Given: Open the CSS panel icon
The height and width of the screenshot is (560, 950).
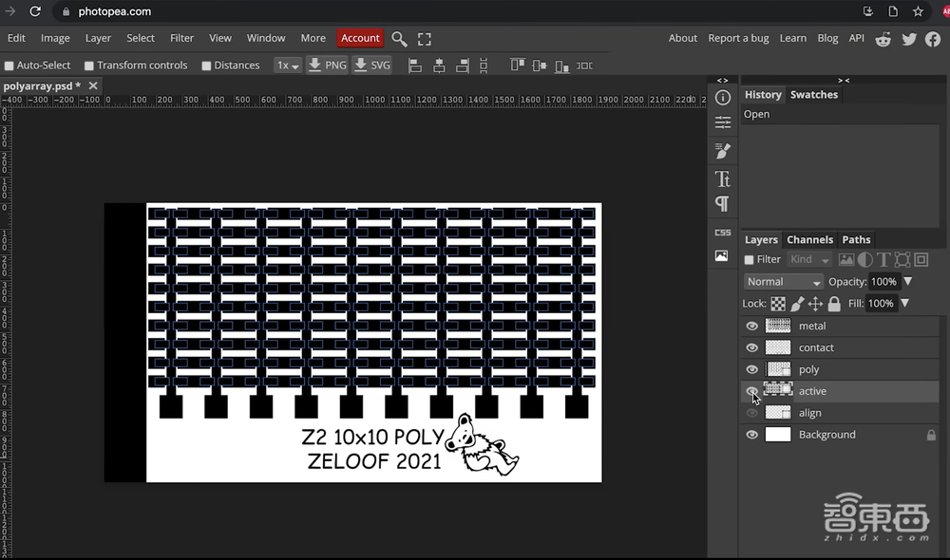Looking at the screenshot, I should coord(722,233).
